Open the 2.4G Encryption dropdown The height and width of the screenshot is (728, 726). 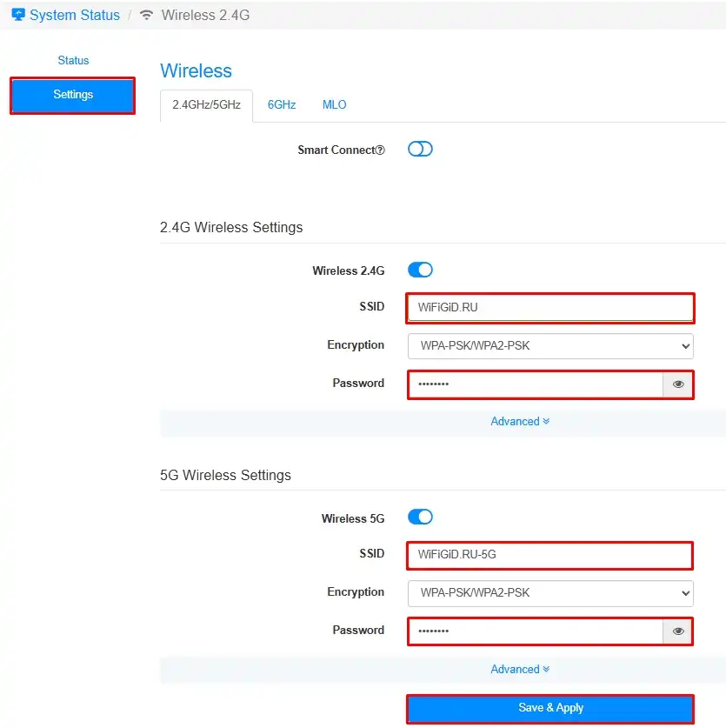click(549, 345)
